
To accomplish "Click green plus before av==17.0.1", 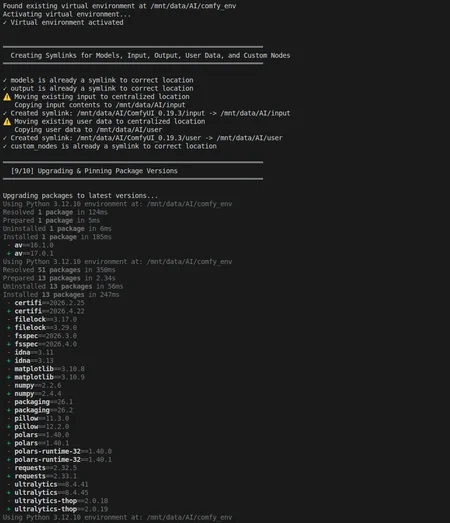I will [x=9, y=253].
